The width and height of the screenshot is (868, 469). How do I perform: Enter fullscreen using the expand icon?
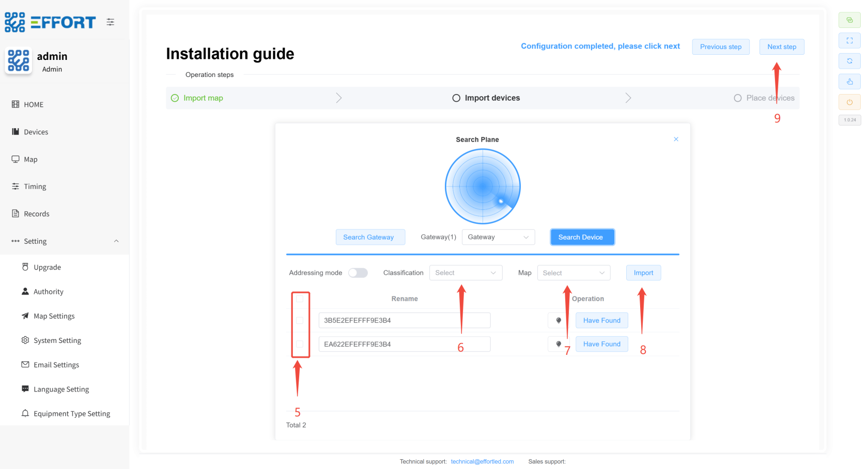coord(849,41)
